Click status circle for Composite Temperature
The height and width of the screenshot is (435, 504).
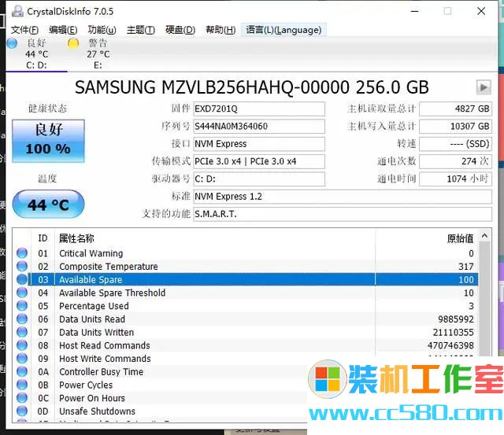tap(22, 266)
